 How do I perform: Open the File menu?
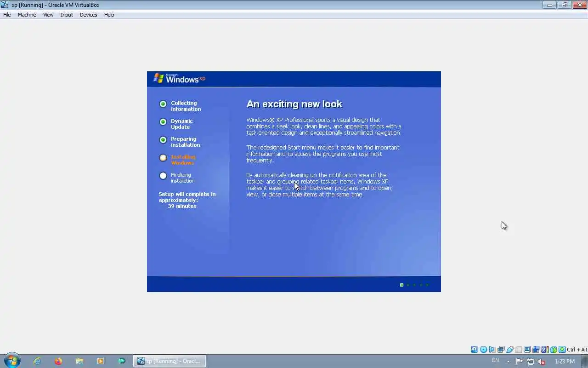click(x=7, y=15)
